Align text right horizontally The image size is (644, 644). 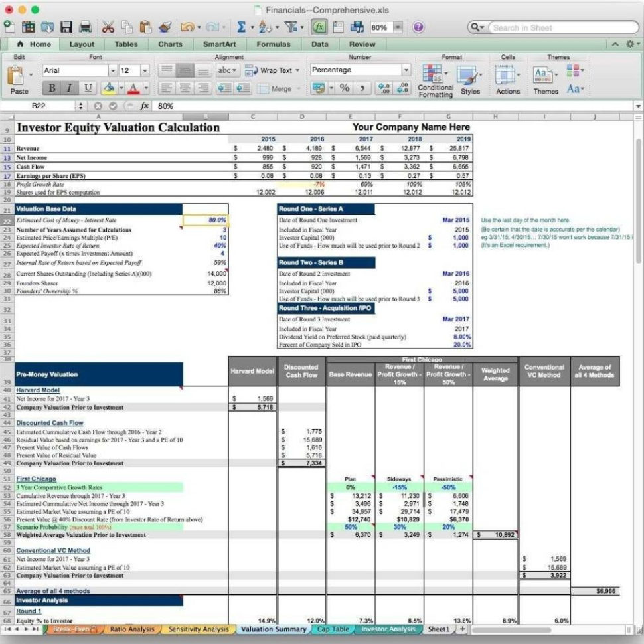(x=203, y=88)
